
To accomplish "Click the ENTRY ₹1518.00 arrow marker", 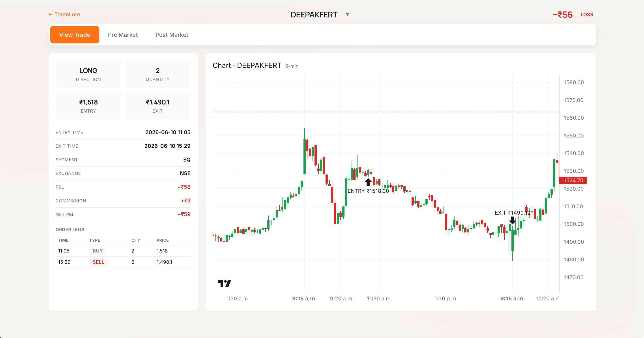I will (368, 182).
